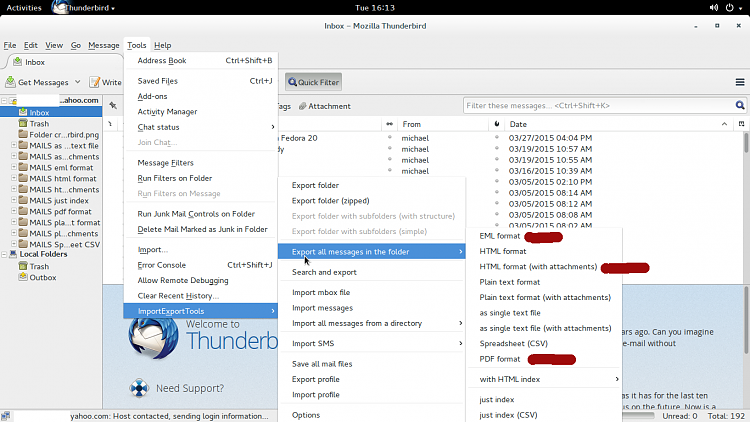Open the Folder cr...rbird.png folder
The image size is (750, 422).
click(x=64, y=134)
